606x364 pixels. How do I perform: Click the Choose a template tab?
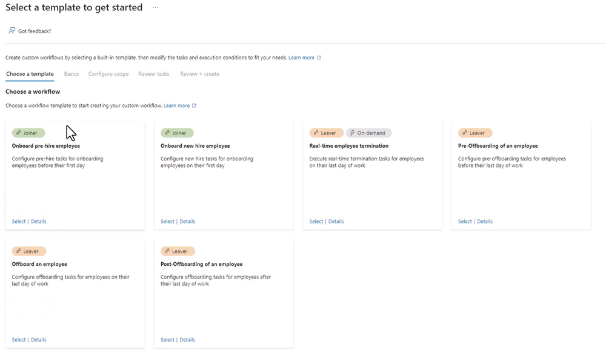pyautogui.click(x=30, y=73)
